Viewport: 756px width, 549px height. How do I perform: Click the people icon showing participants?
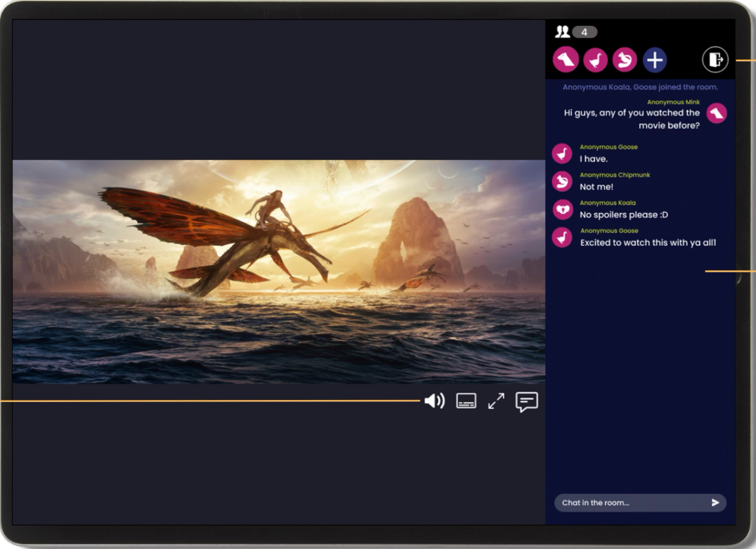[562, 32]
